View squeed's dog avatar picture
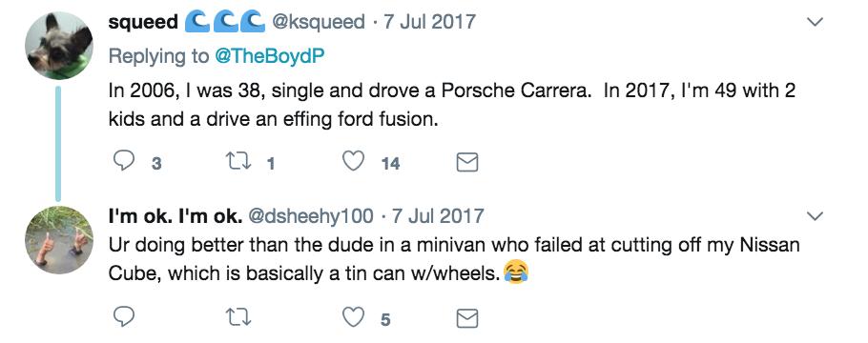 (x=59, y=46)
